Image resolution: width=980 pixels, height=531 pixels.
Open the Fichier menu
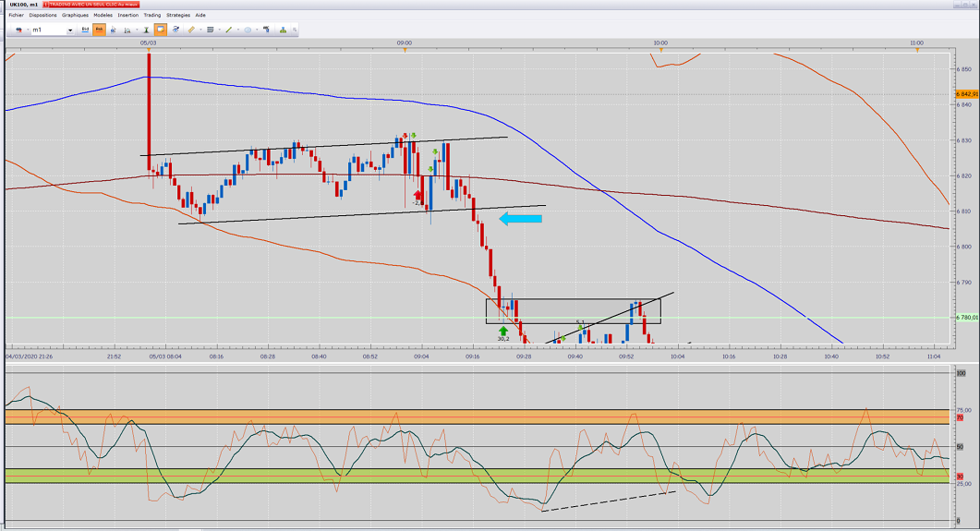coord(17,15)
